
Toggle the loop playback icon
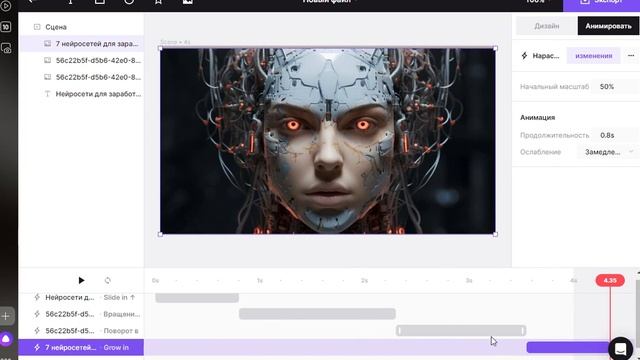[x=108, y=280]
